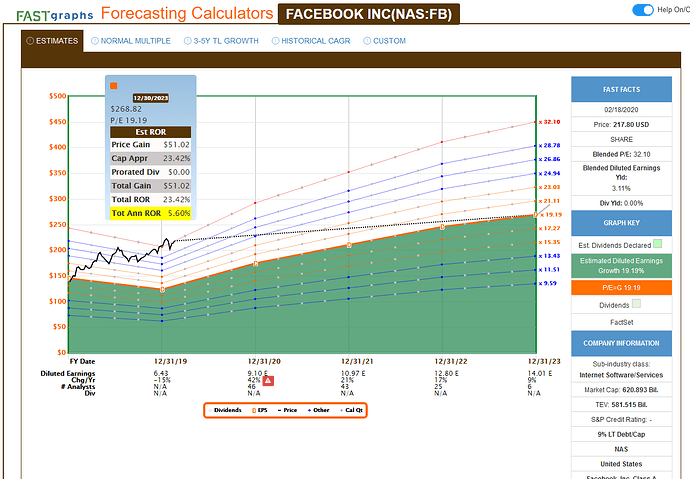Click the FASTgraphs logo
The height and width of the screenshot is (479, 690).
[55, 16]
